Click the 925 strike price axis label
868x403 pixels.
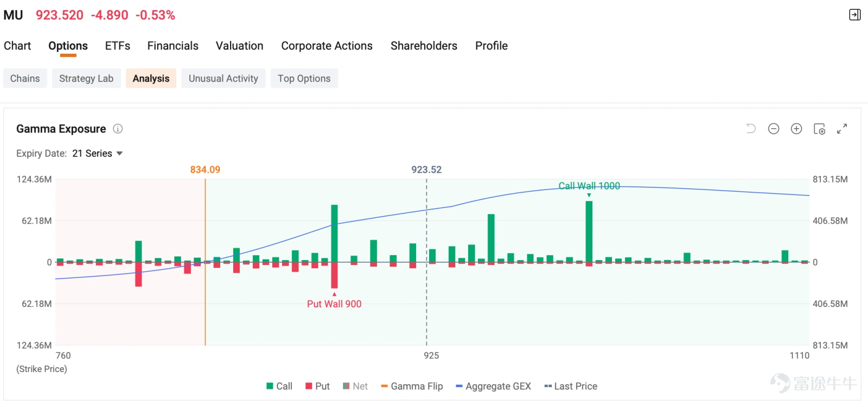[x=431, y=355]
